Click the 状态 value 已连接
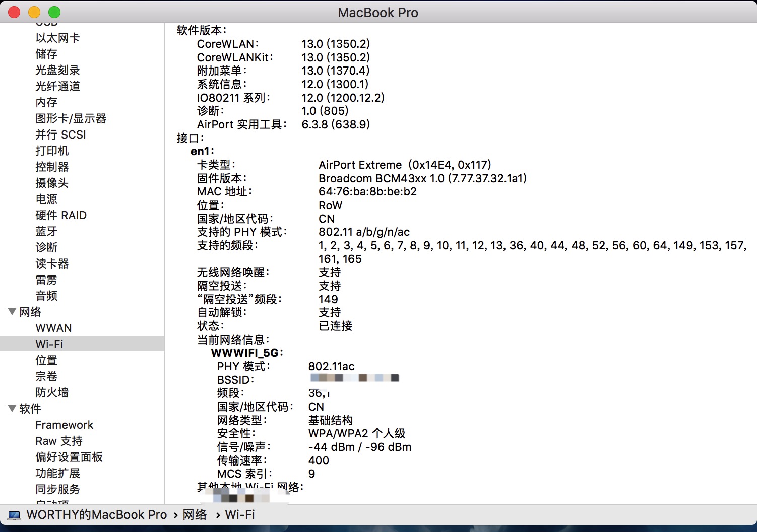Image resolution: width=757 pixels, height=532 pixels. pyautogui.click(x=335, y=326)
